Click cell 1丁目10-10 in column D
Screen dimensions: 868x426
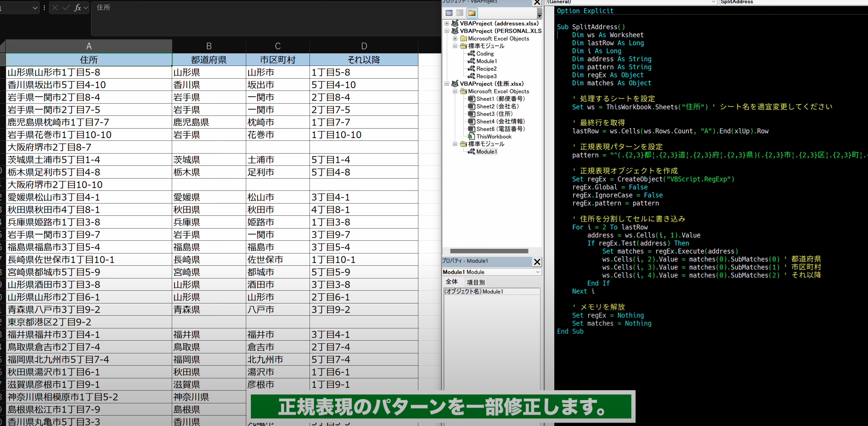click(364, 135)
